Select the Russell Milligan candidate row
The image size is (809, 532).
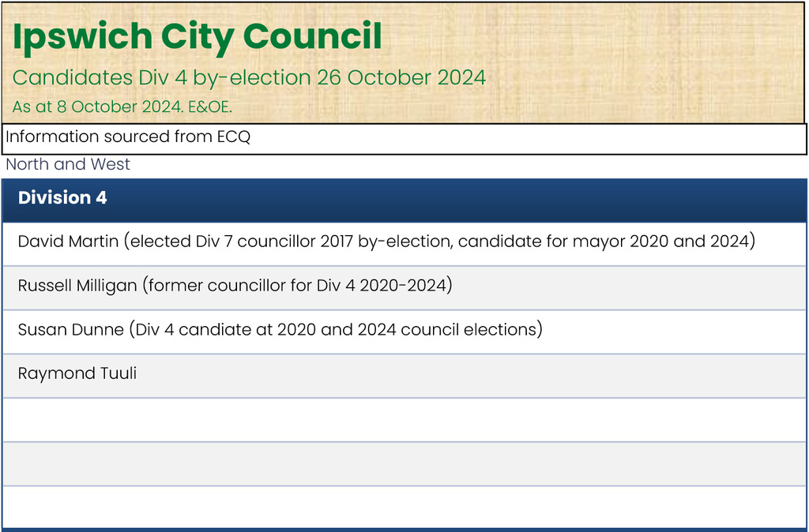403,286
